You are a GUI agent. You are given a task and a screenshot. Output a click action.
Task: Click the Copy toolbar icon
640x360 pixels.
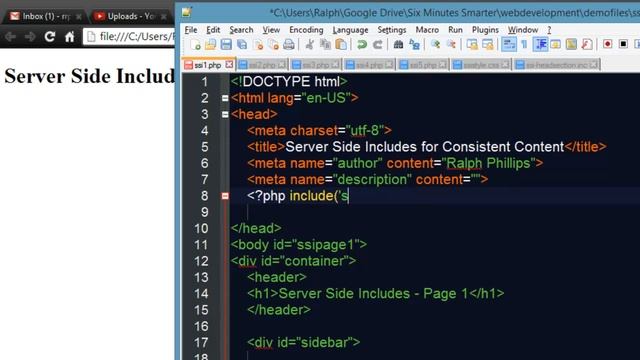(325, 44)
